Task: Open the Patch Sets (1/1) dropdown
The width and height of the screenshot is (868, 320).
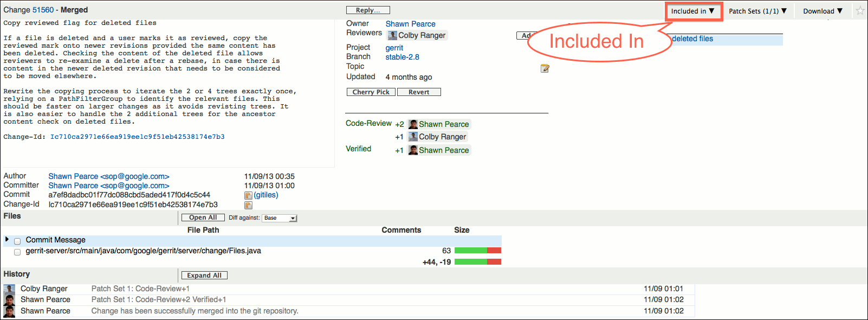Action: [x=757, y=11]
